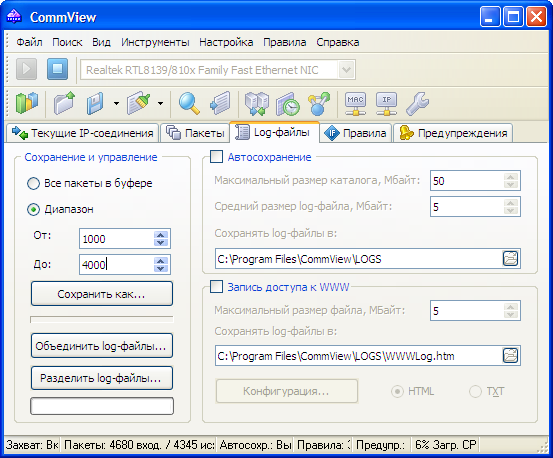Stop capture with the blue stop button
The height and width of the screenshot is (458, 553).
[57, 69]
